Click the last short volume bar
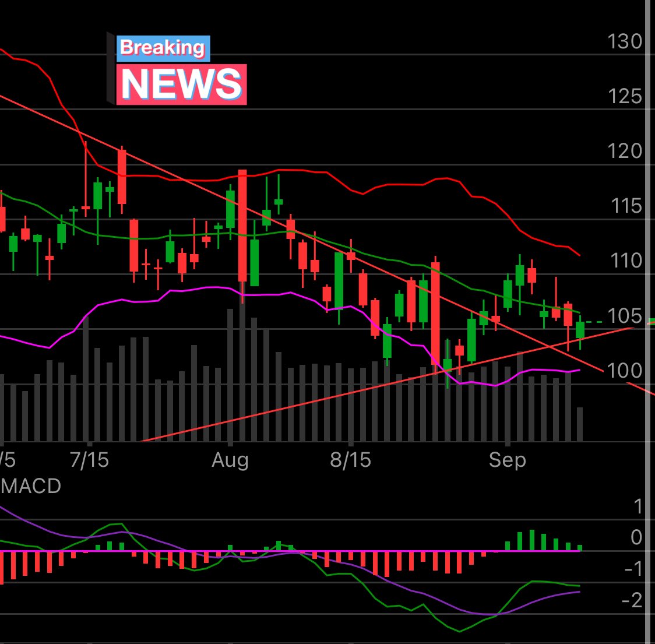 pos(580,424)
